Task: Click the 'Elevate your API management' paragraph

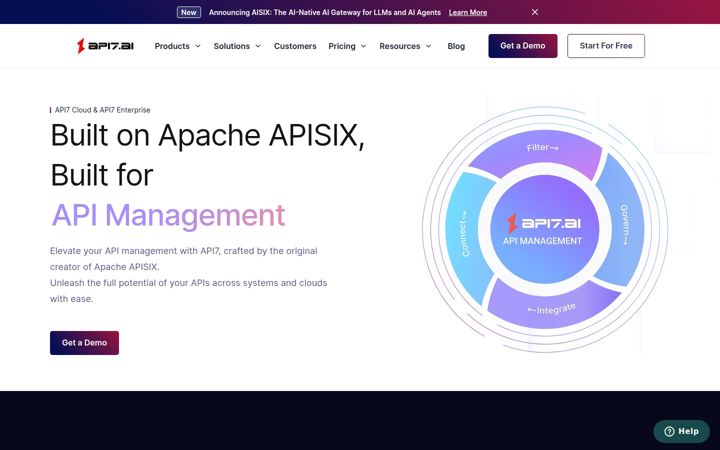Action: [184, 259]
